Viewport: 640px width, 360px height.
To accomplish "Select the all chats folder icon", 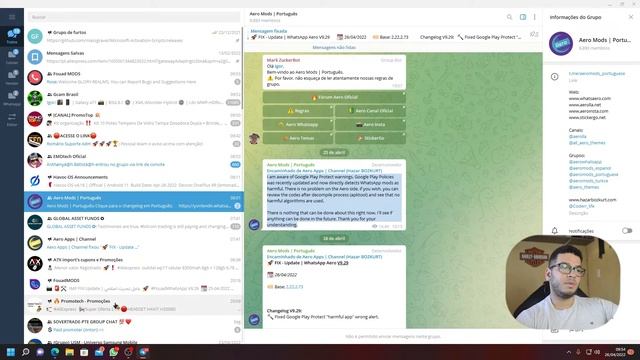I will (x=12, y=36).
